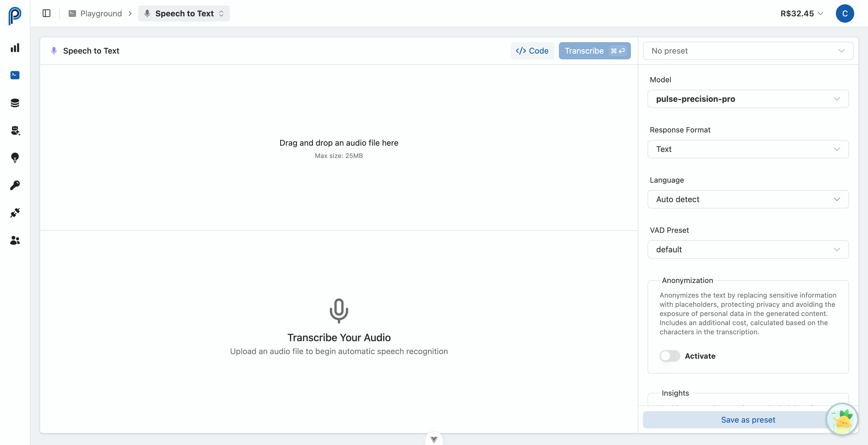
Task: Click the Transcribe button
Action: (x=594, y=50)
